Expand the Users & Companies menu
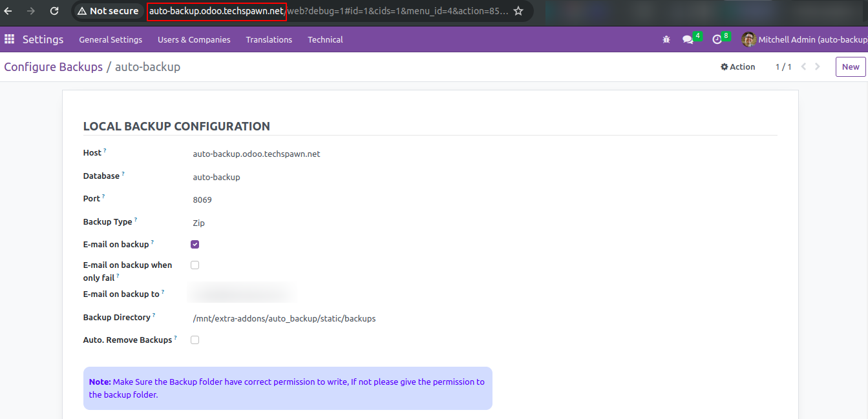868x419 pixels. (194, 39)
